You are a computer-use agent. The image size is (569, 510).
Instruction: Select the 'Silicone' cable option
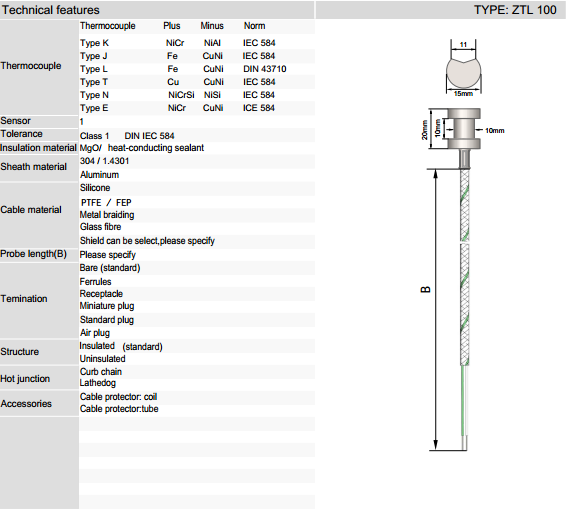(x=95, y=188)
